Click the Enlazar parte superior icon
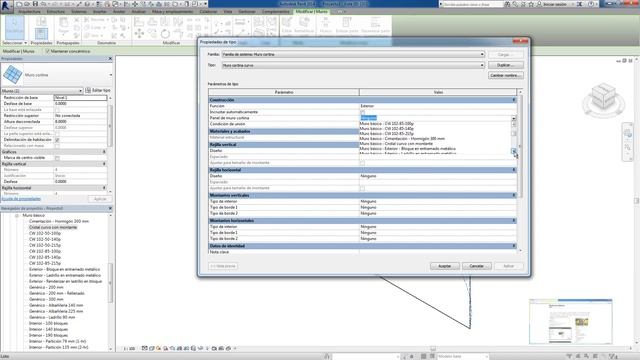The height and width of the screenshot is (360, 640). [347, 23]
